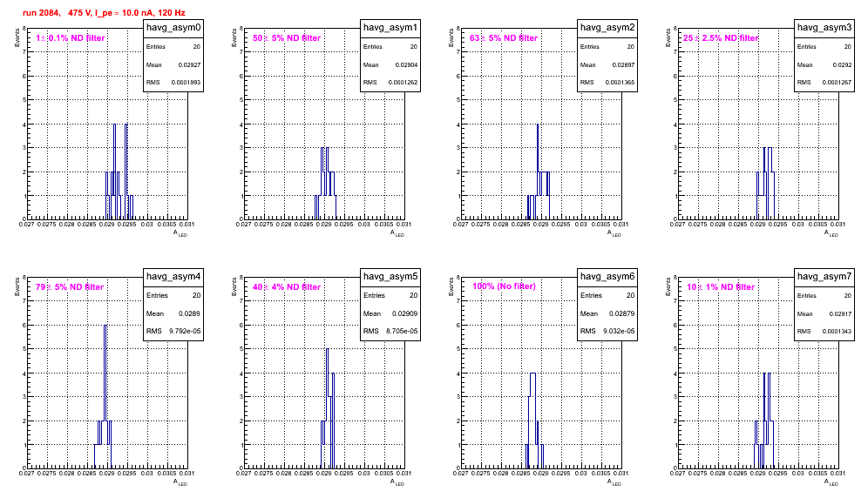
Task: Click Mean value 0.02879 in havg_asym6
Action: [x=621, y=313]
